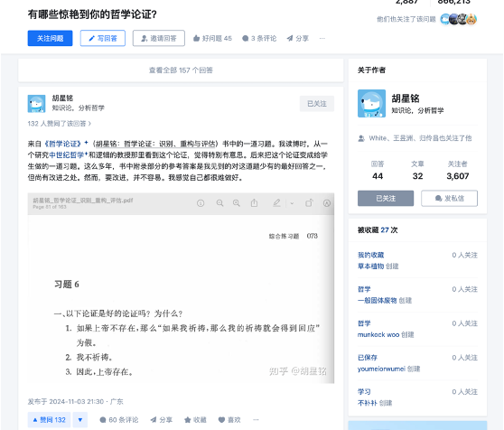
Task: Open the author name 胡星铭 in the answer
Action: tap(62, 98)
